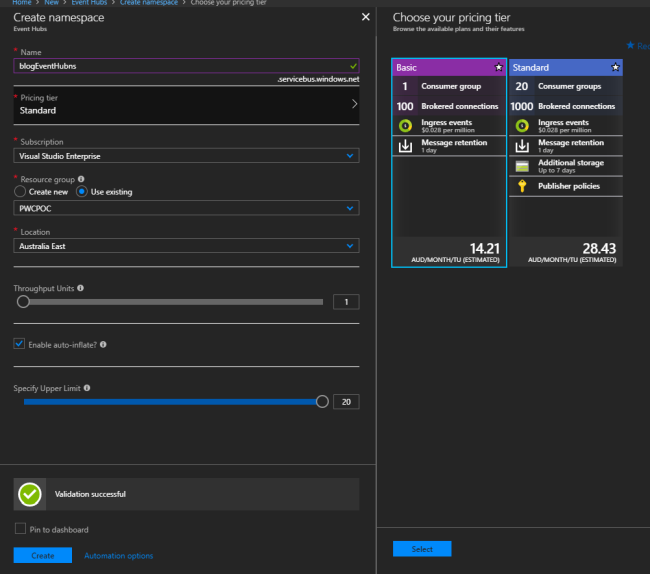Go to Event Hubs breadcrumb
This screenshot has height=574, width=650.
coord(90,4)
